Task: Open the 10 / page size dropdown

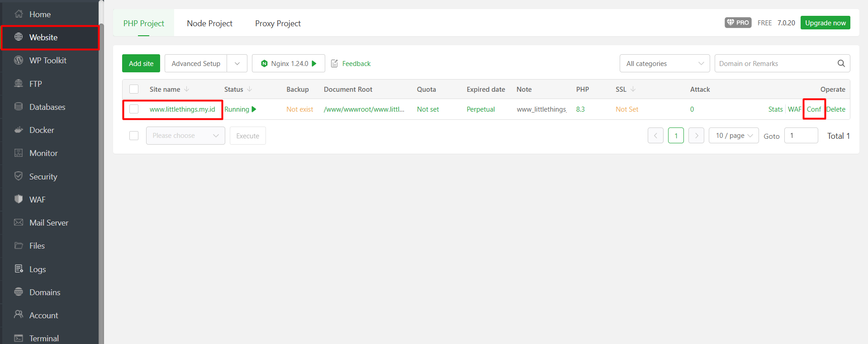Action: point(733,136)
